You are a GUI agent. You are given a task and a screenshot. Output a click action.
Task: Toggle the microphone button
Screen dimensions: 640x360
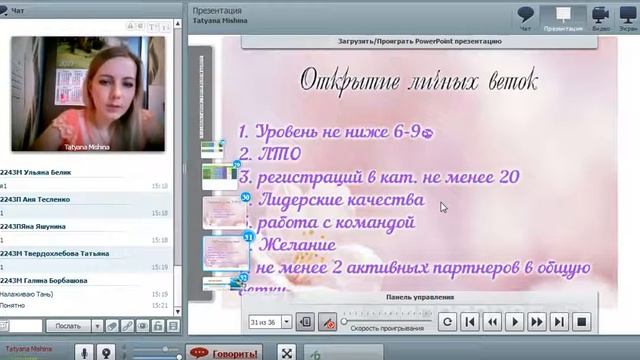click(84, 352)
